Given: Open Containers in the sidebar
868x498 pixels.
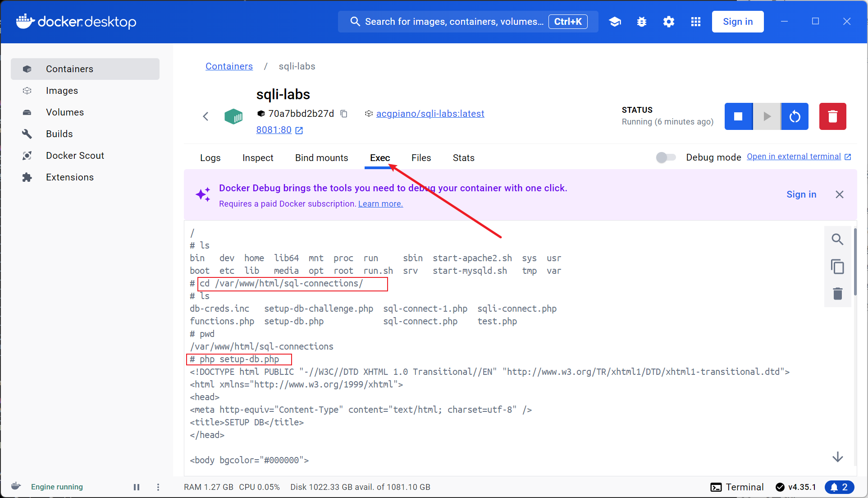Looking at the screenshot, I should [85, 69].
